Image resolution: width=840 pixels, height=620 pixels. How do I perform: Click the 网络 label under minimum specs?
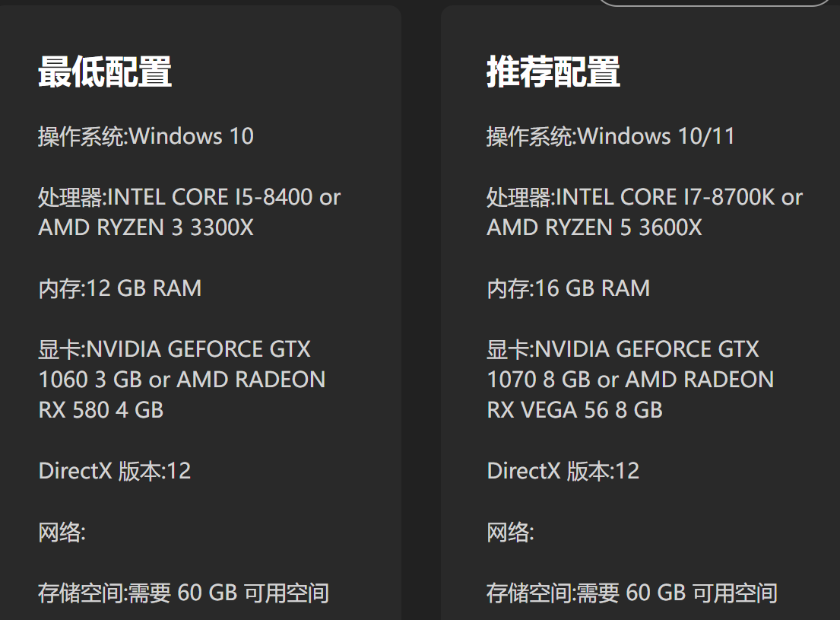[62, 532]
